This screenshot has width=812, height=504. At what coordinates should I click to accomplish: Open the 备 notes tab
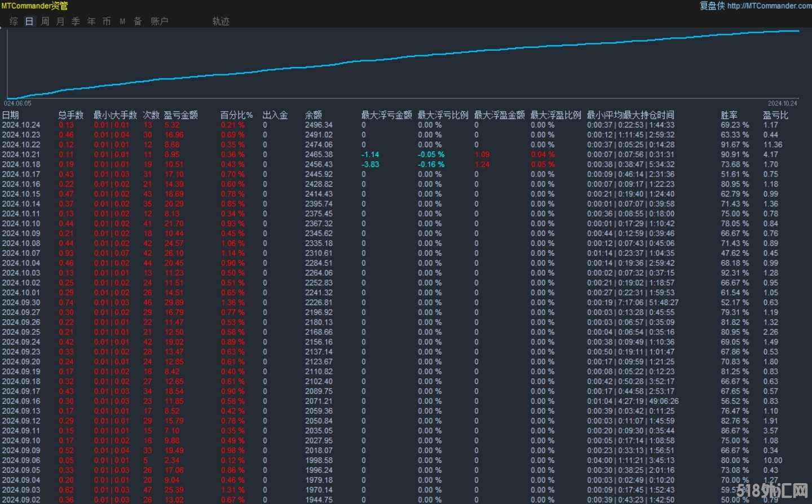(x=138, y=21)
